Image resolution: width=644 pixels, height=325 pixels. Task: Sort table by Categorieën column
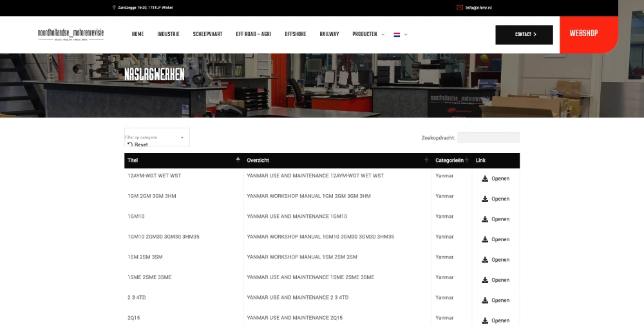point(468,160)
